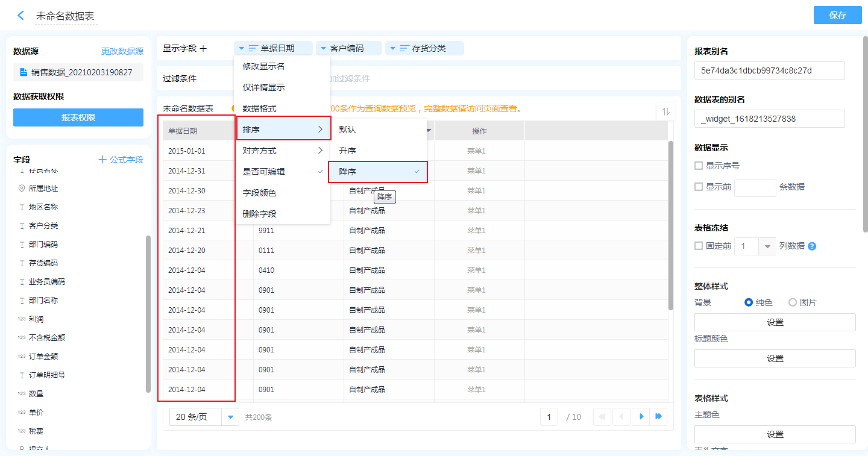868x456 pixels.
Task: Click the table sort toggle icon
Action: coord(666,111)
